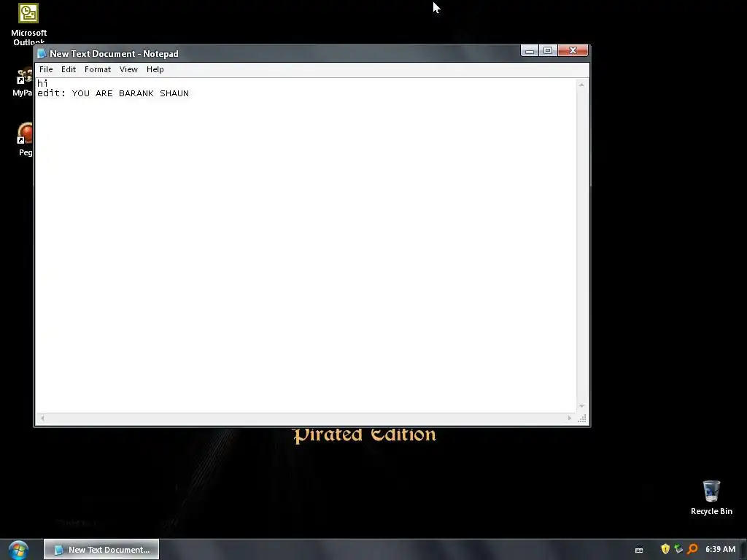The width and height of the screenshot is (747, 560).
Task: Click the New Text Document taskbar button
Action: click(x=101, y=550)
